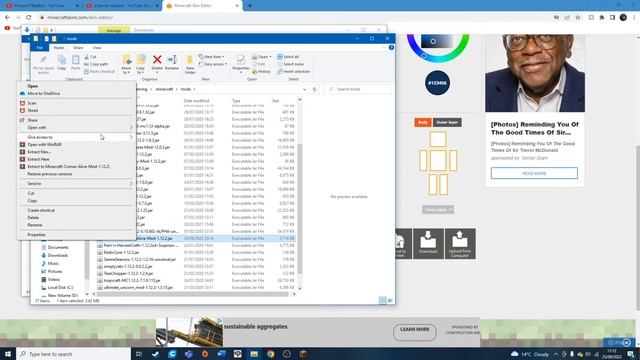Image resolution: width=640 pixels, height=360 pixels.
Task: Click the #123456 color swatch
Action: coord(437,83)
